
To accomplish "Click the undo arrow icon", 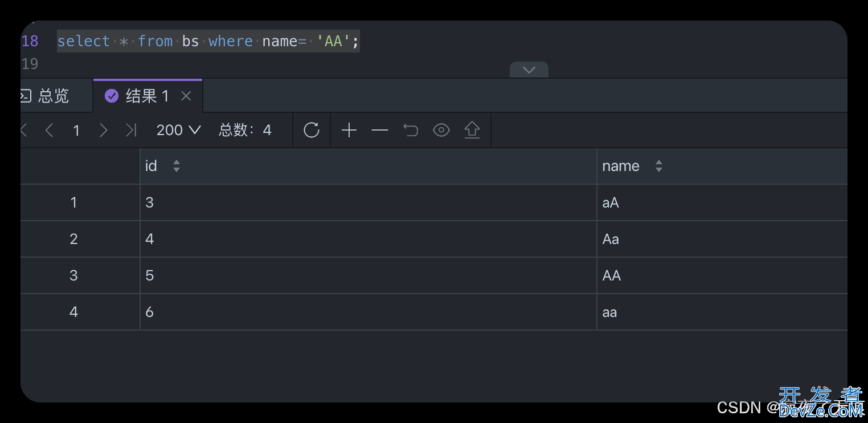I will point(411,130).
